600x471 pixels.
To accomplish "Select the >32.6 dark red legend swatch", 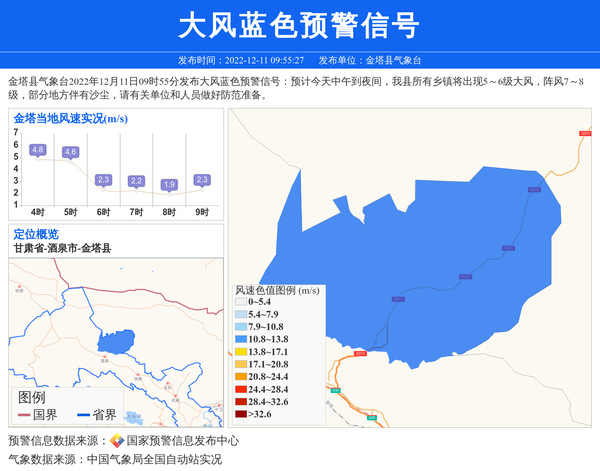I will click(x=240, y=414).
